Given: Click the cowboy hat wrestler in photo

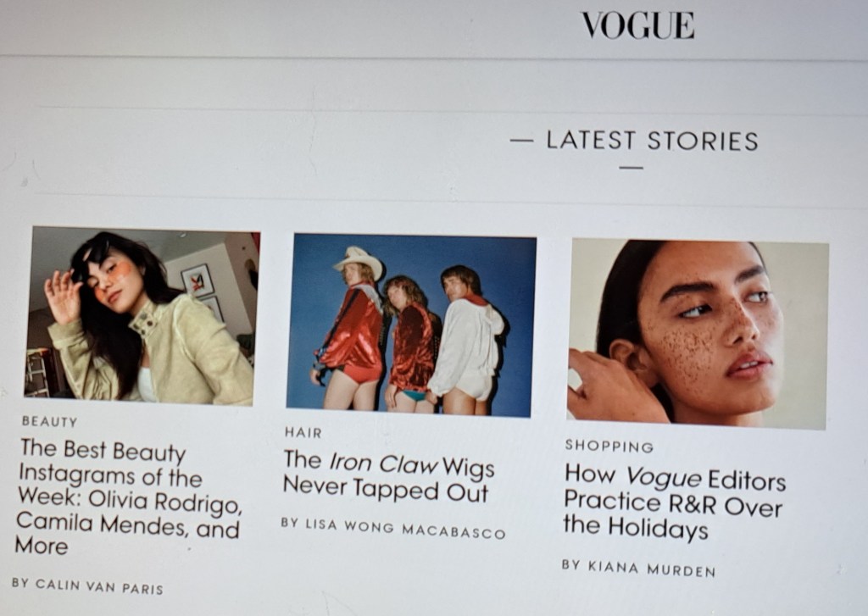Looking at the screenshot, I should click(354, 326).
